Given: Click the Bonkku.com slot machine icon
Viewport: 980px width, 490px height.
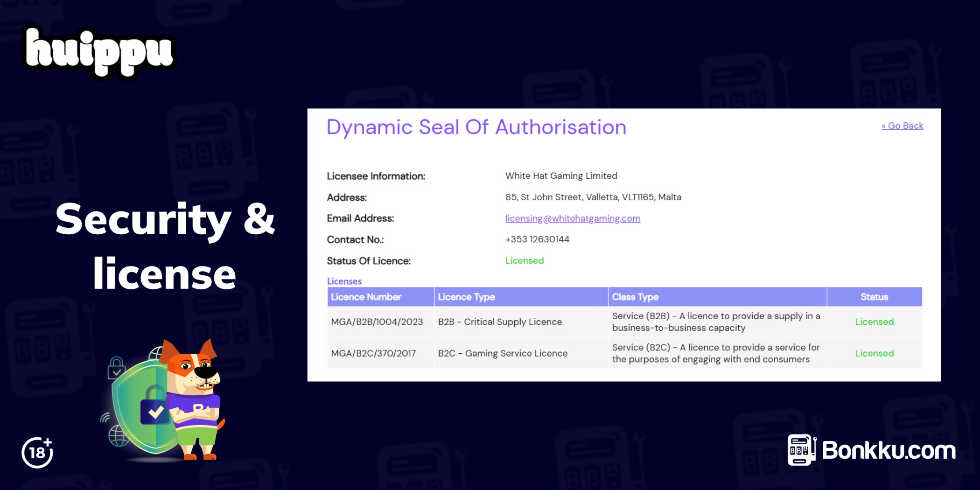Looking at the screenshot, I should click(x=802, y=450).
